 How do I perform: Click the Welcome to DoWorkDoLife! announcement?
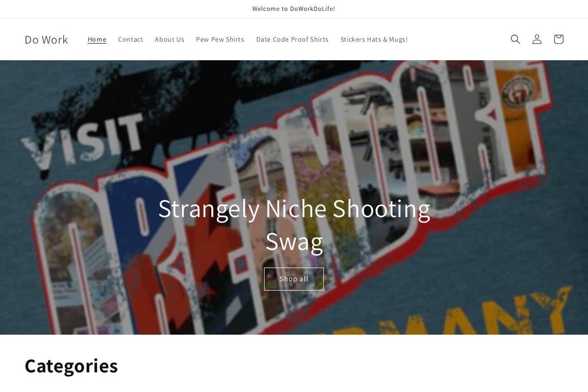294,9
